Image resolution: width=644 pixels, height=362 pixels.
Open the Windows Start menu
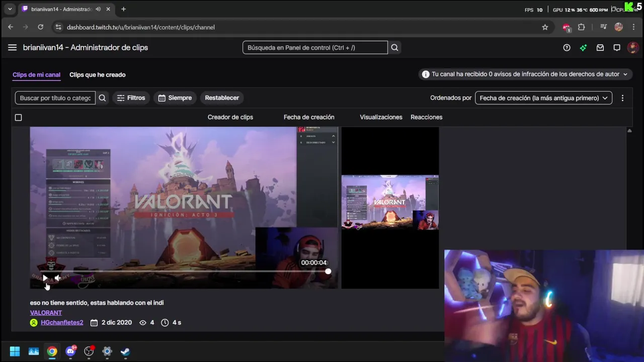coord(15,351)
